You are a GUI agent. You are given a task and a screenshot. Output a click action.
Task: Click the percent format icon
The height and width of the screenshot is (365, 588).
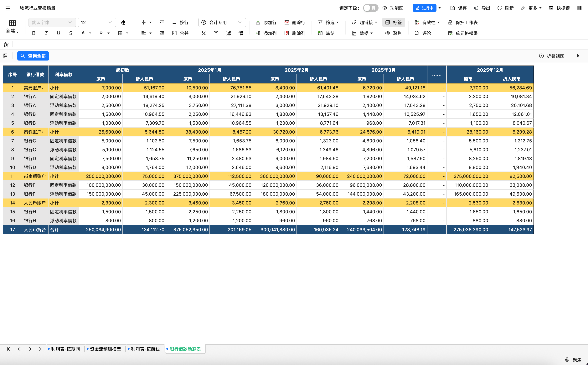pos(204,33)
